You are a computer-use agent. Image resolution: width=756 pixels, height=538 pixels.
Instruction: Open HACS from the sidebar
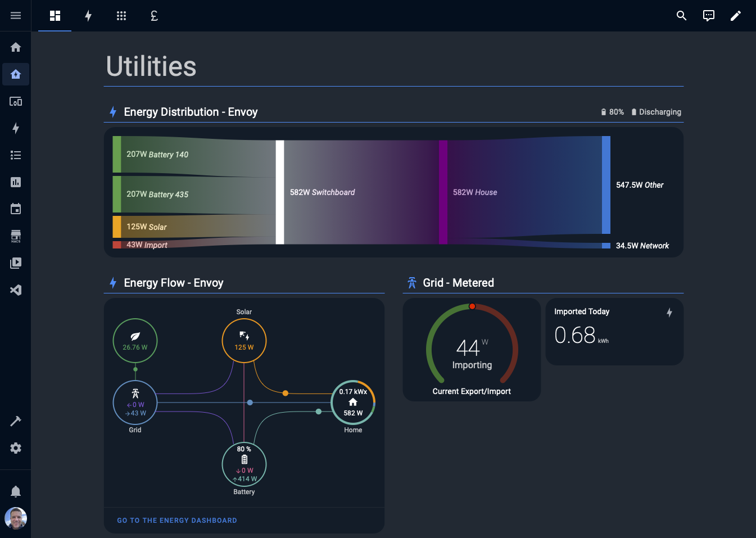(x=15, y=236)
